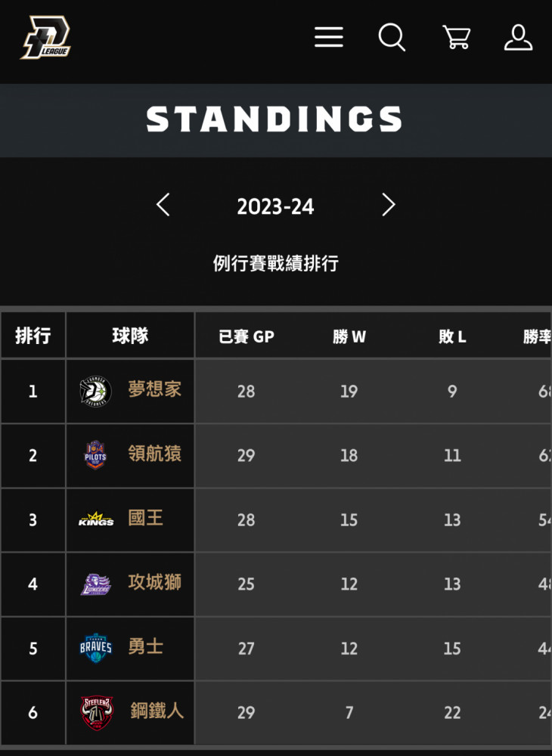Open the 領航猿 team link
The height and width of the screenshot is (756, 552).
point(155,454)
